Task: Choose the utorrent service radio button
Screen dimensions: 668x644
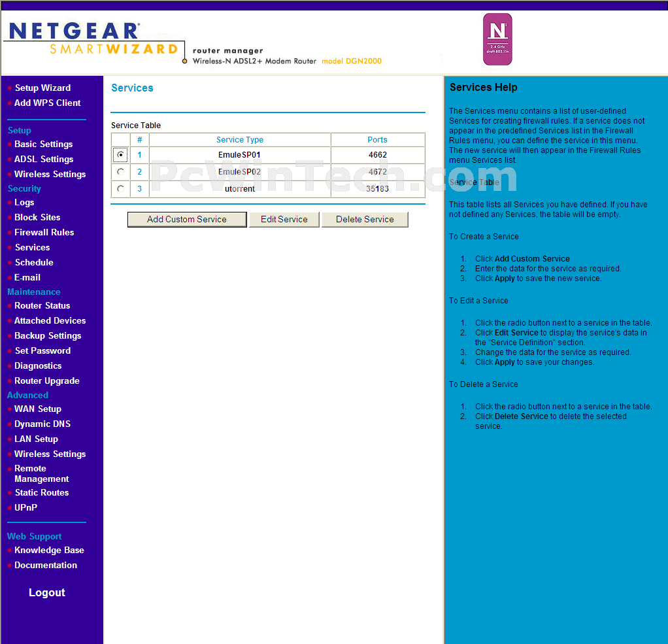Action: point(120,188)
